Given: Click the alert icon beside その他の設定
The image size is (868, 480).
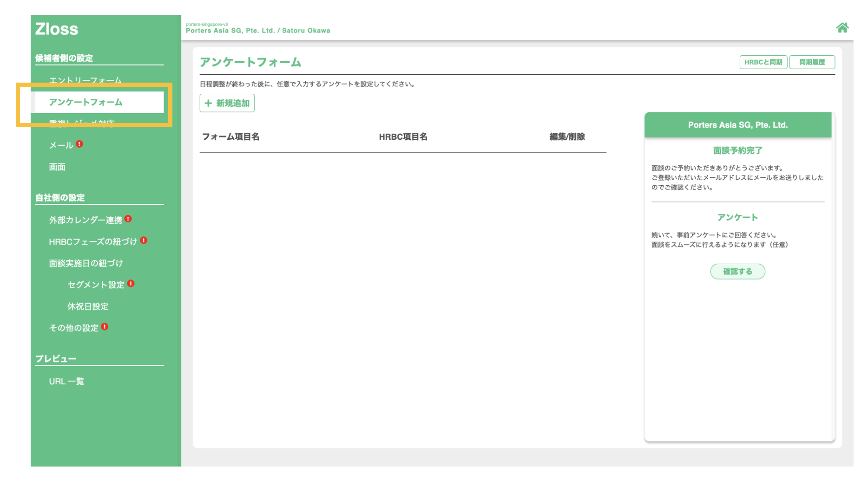Looking at the screenshot, I should point(105,327).
